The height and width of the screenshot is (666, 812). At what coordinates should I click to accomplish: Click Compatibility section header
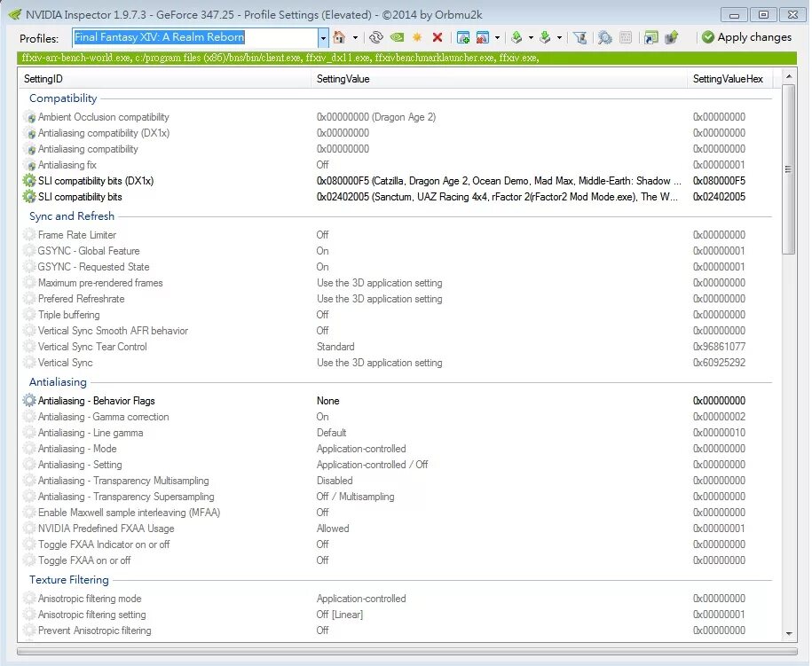tap(63, 98)
